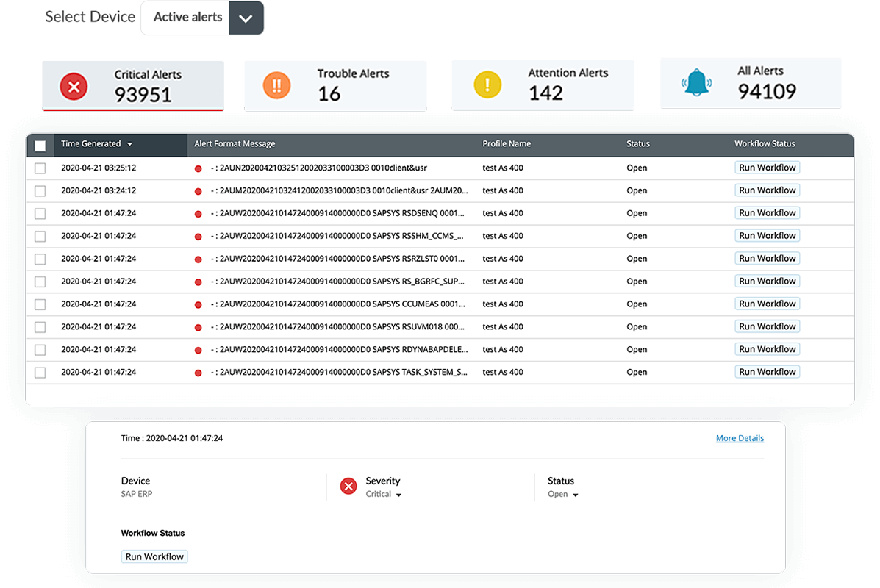This screenshot has width=880, height=588.
Task: Click the 16 trouble alerts count
Action: pos(329,93)
